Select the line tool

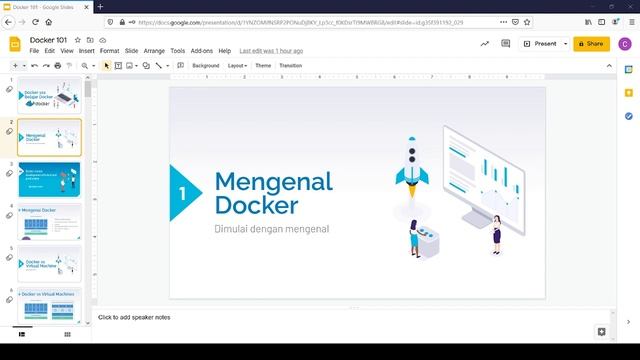point(159,66)
